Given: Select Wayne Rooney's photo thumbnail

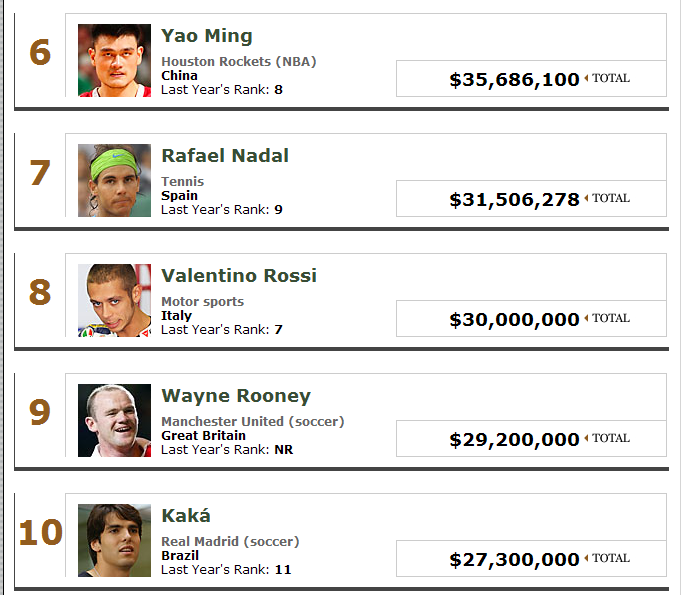Looking at the screenshot, I should pos(114,420).
